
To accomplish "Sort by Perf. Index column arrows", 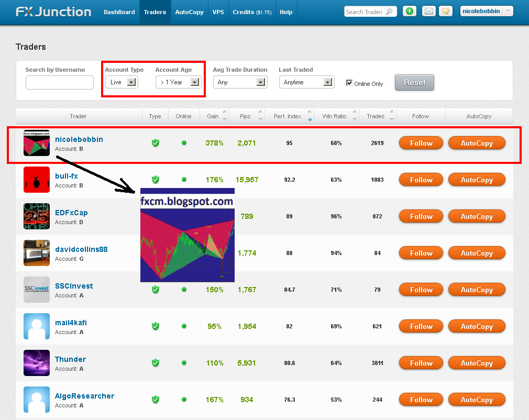I will [310, 116].
